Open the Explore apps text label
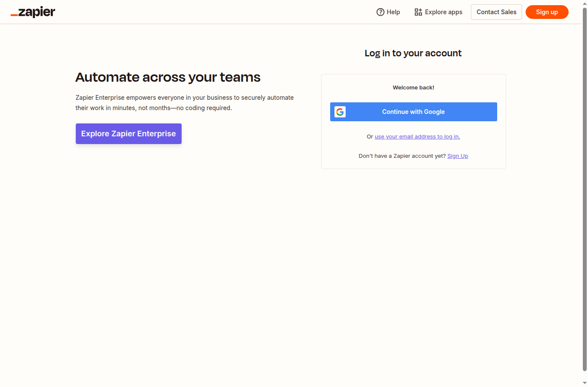 [443, 12]
